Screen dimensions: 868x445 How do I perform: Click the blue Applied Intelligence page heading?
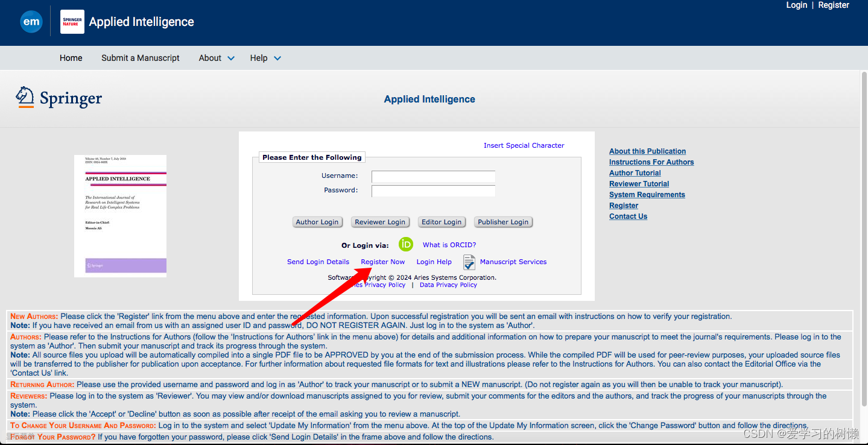429,99
